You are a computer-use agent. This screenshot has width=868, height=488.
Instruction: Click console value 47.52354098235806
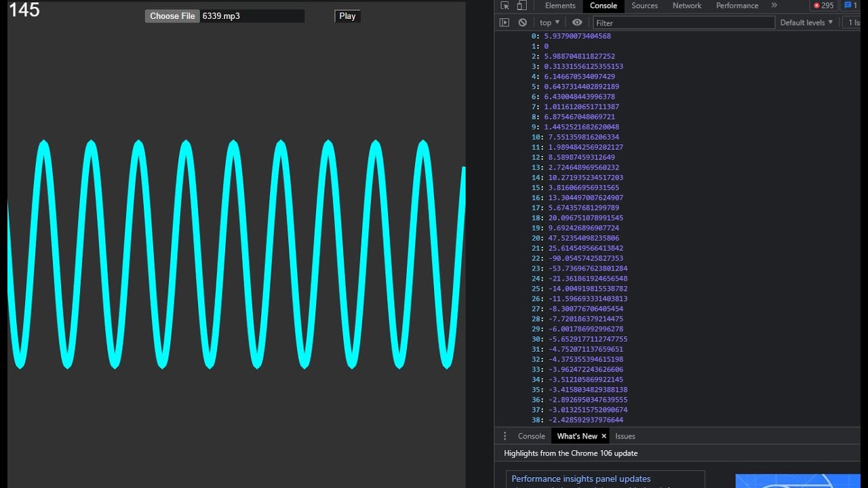584,238
